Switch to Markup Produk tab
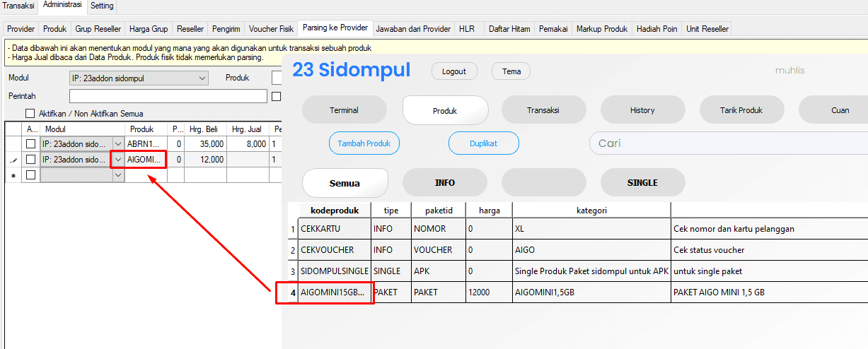Screen dimensions: 868x349 click(x=602, y=29)
